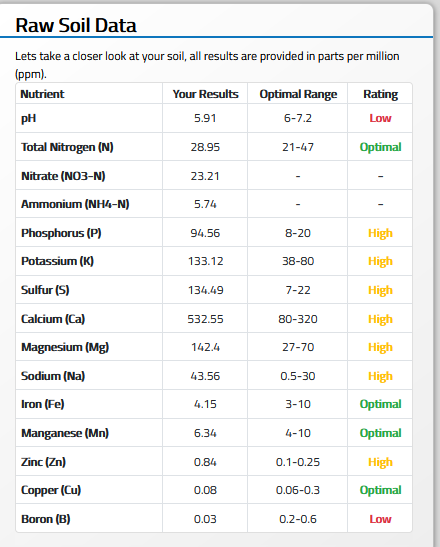This screenshot has width=440, height=547.
Task: Click the Nutrient column header
Action: 42,94
